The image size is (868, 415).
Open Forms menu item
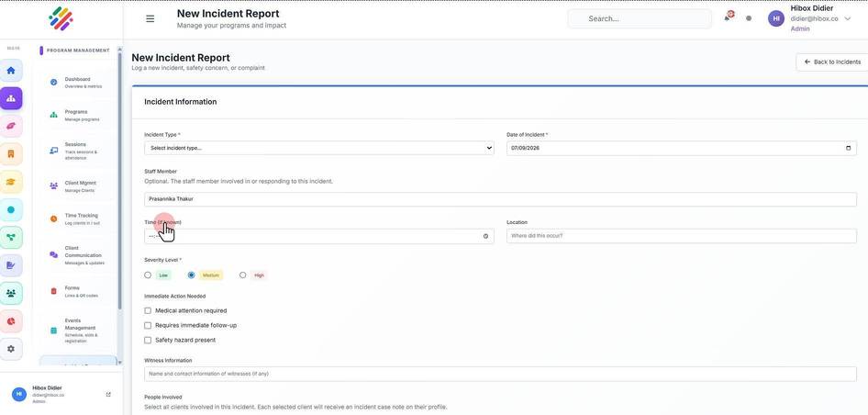click(x=77, y=291)
